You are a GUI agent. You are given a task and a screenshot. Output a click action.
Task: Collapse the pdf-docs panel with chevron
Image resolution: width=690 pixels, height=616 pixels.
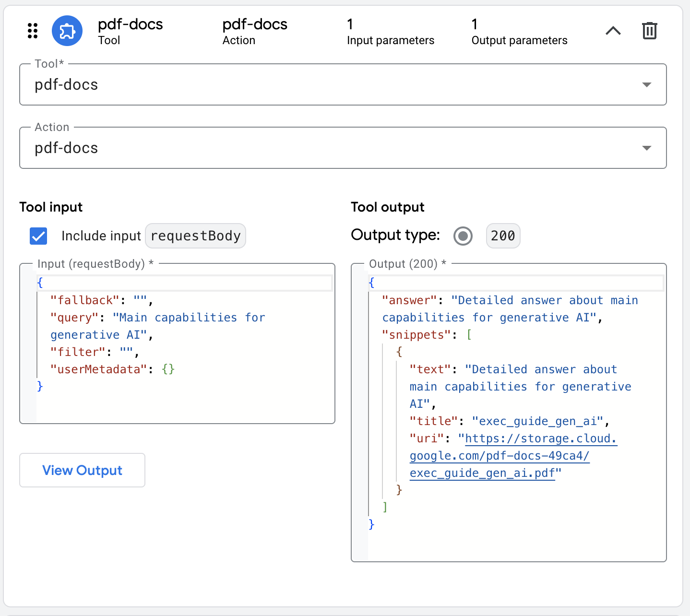click(x=613, y=31)
